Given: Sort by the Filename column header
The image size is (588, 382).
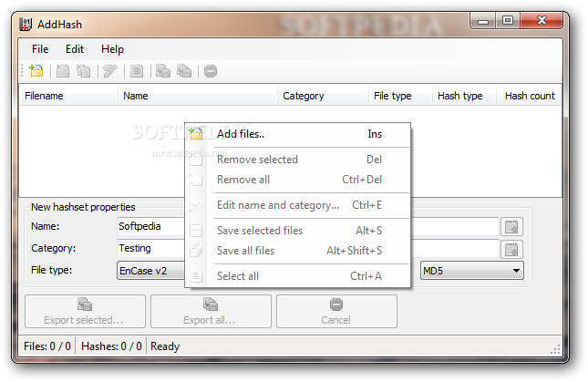Looking at the screenshot, I should [68, 96].
